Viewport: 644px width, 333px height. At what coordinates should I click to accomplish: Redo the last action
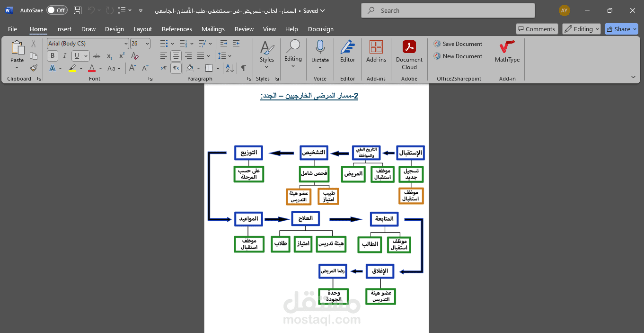(109, 10)
